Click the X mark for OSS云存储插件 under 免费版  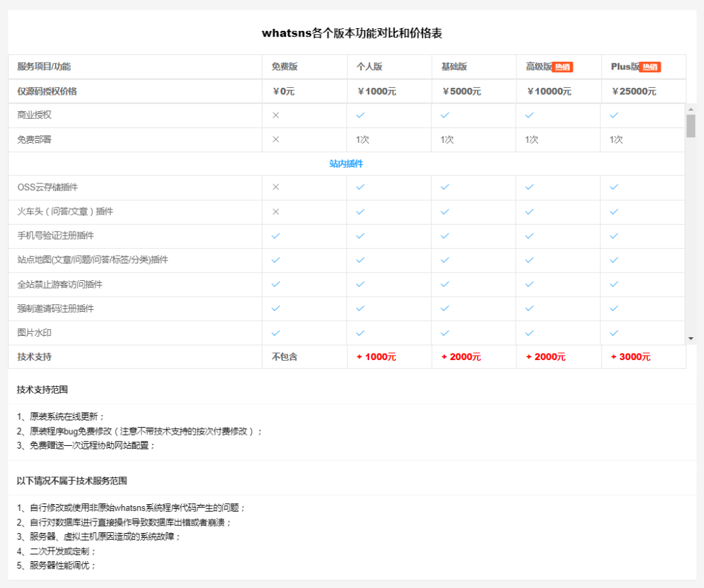tap(276, 187)
